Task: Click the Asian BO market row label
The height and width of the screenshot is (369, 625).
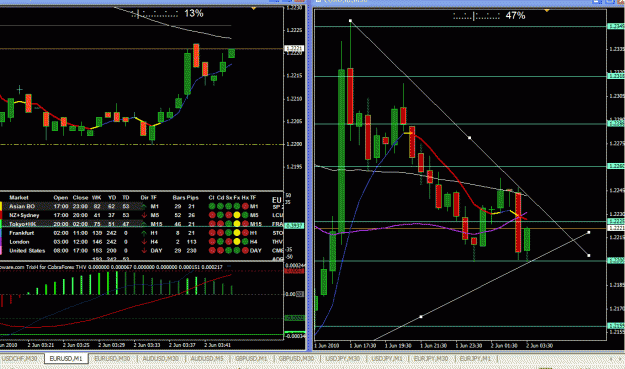Action: click(x=22, y=206)
